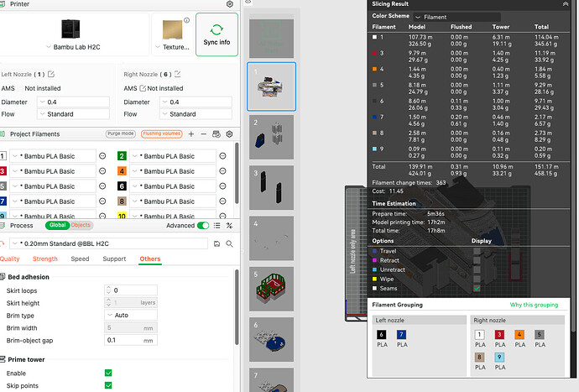Open the Quality tab
Image resolution: width=579 pixels, height=392 pixels.
[9, 259]
